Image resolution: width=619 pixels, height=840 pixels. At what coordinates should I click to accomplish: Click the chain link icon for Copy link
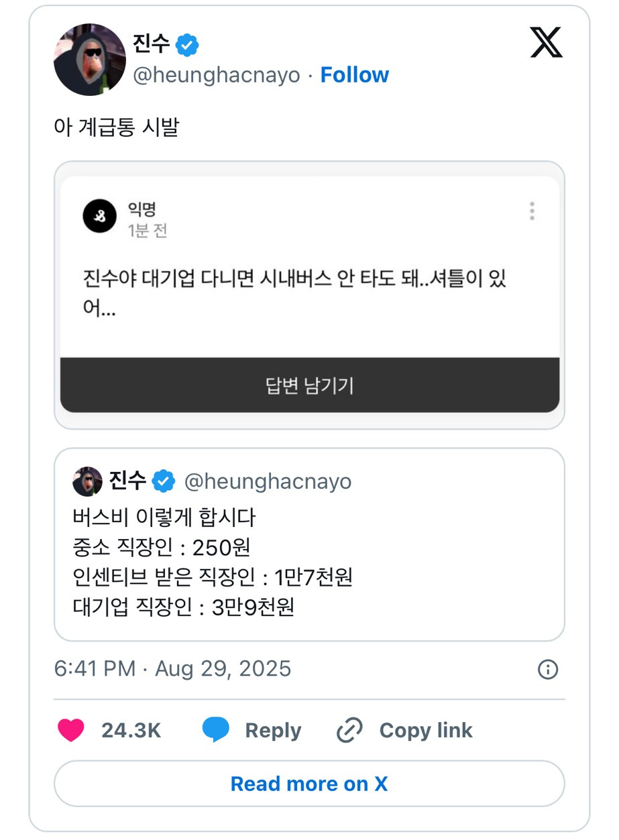click(349, 730)
